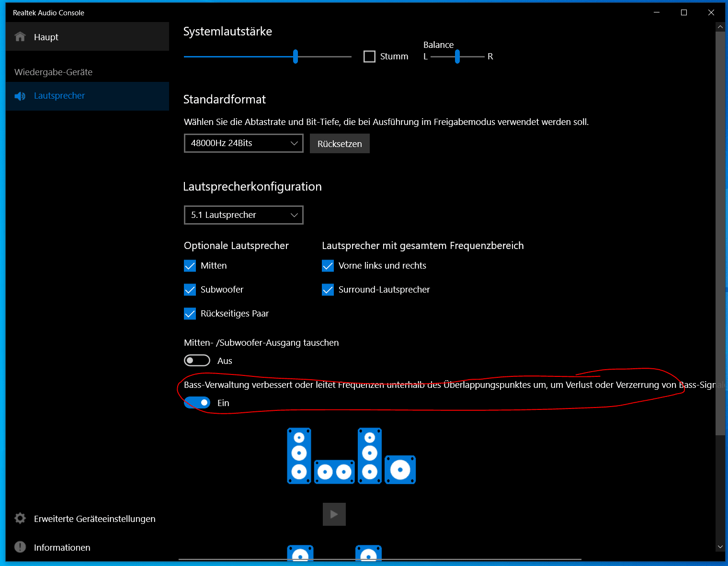Image resolution: width=728 pixels, height=566 pixels.
Task: Uncheck Vorne links und rechts
Action: click(x=328, y=266)
